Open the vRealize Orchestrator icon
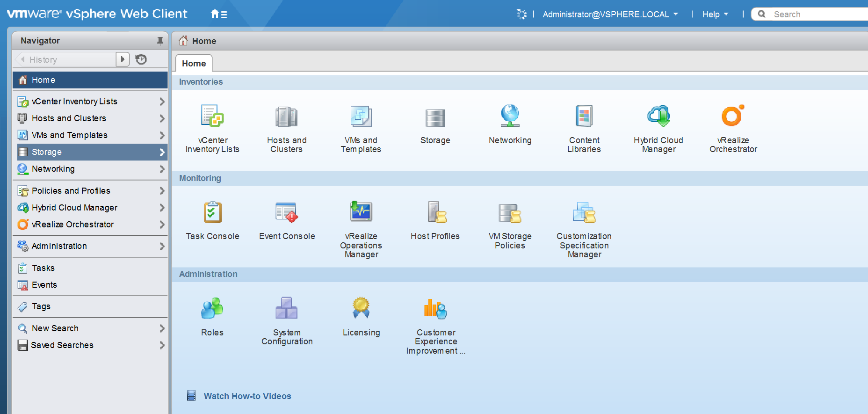 click(x=732, y=116)
